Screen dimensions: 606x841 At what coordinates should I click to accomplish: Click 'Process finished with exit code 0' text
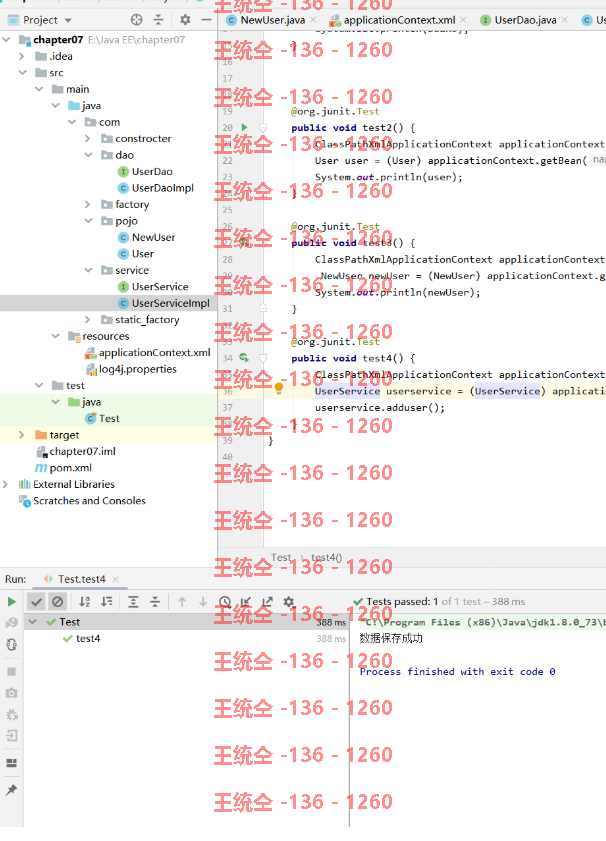coord(457,672)
